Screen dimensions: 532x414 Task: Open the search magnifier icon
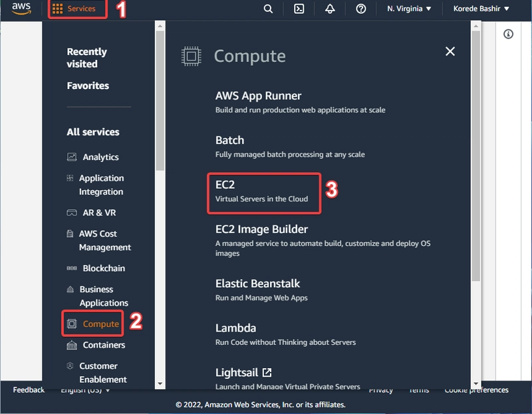[x=268, y=9]
